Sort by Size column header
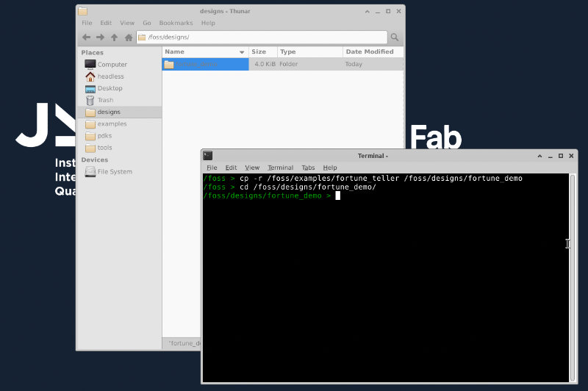The width and height of the screenshot is (588, 391). click(x=263, y=51)
